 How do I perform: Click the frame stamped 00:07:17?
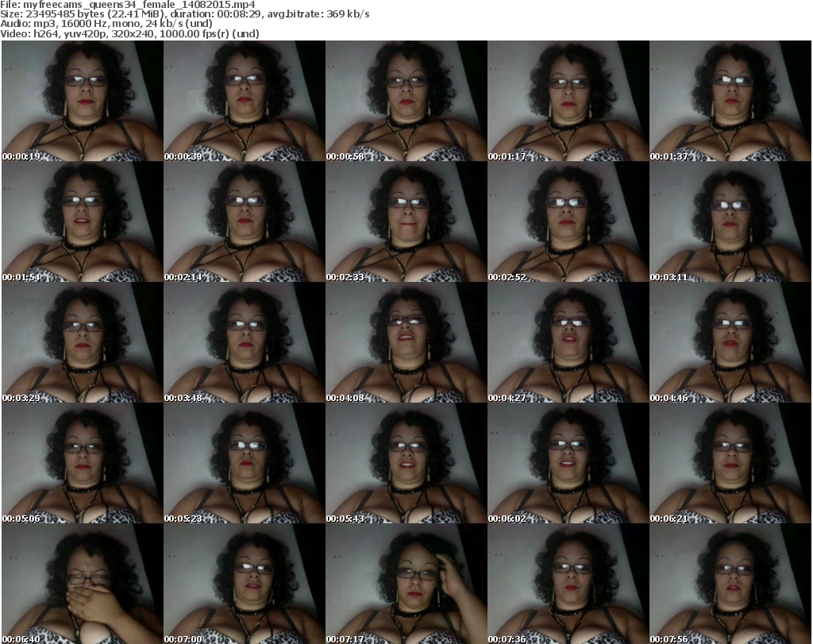(x=406, y=584)
